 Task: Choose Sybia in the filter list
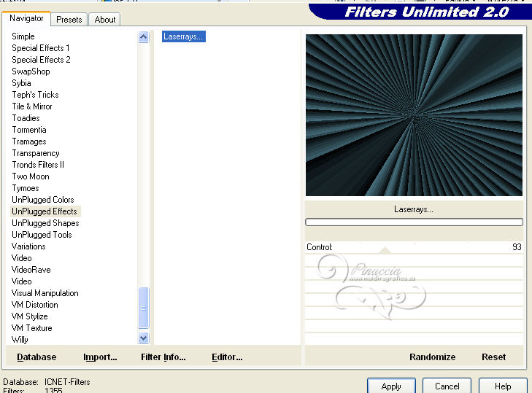tap(21, 83)
